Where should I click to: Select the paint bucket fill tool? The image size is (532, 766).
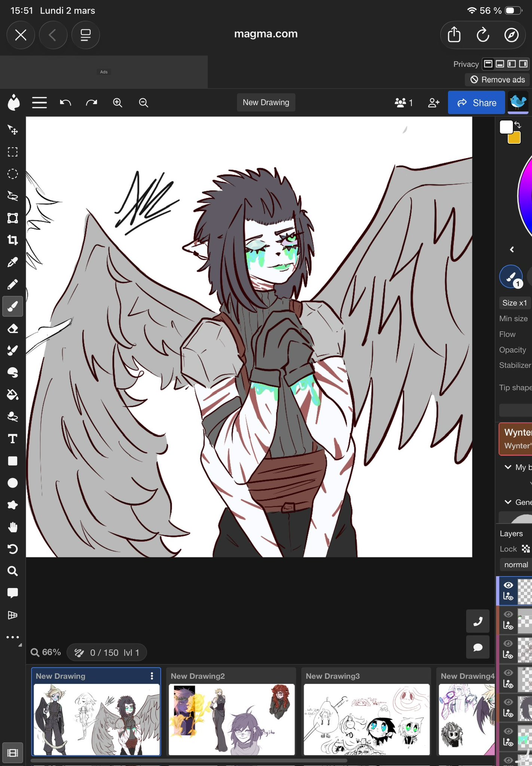click(13, 395)
